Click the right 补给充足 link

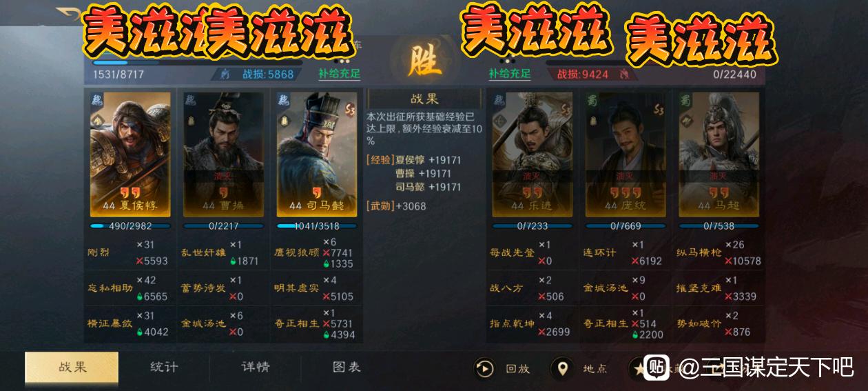[x=510, y=74]
